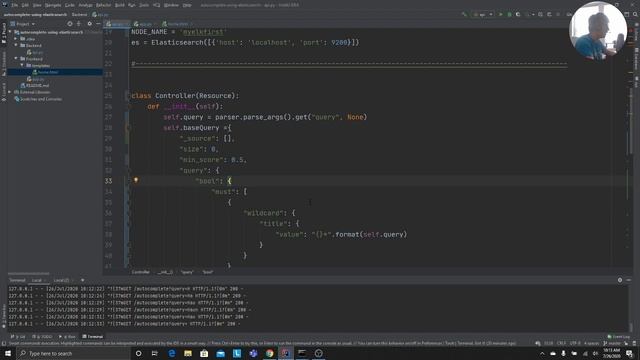Screen dimensions: 640x360
Task: Open the Help menu
Action: [x=187, y=5]
